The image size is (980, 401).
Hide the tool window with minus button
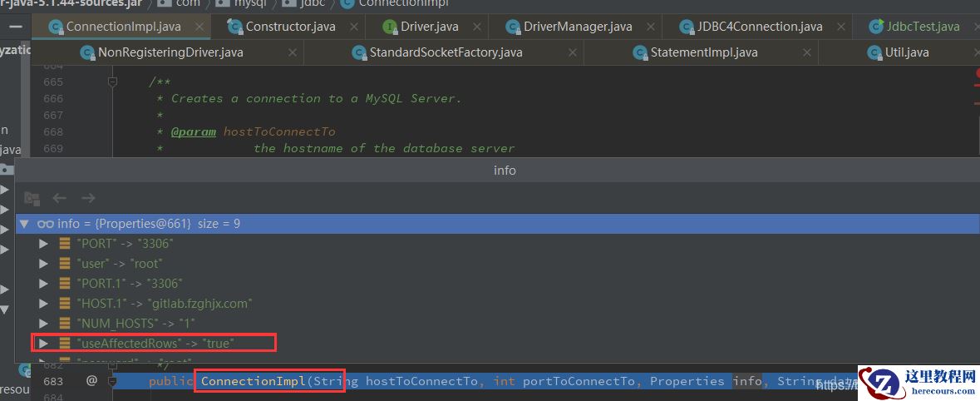16,27
